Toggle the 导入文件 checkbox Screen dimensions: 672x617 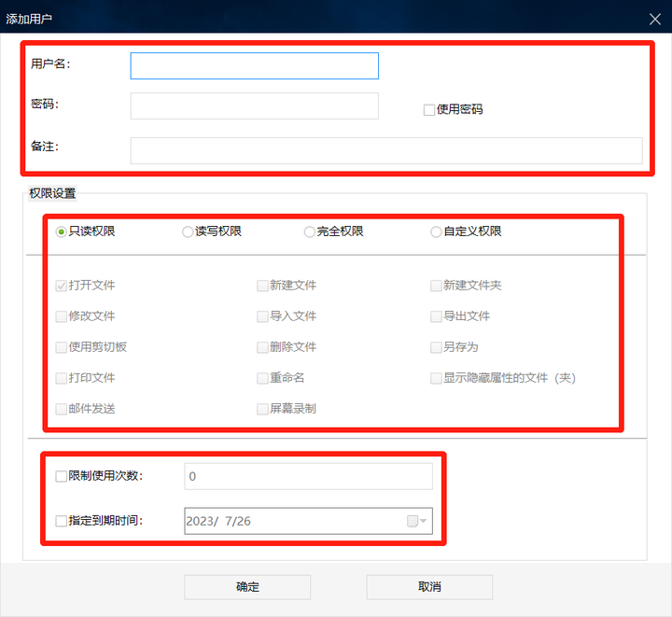click(262, 316)
